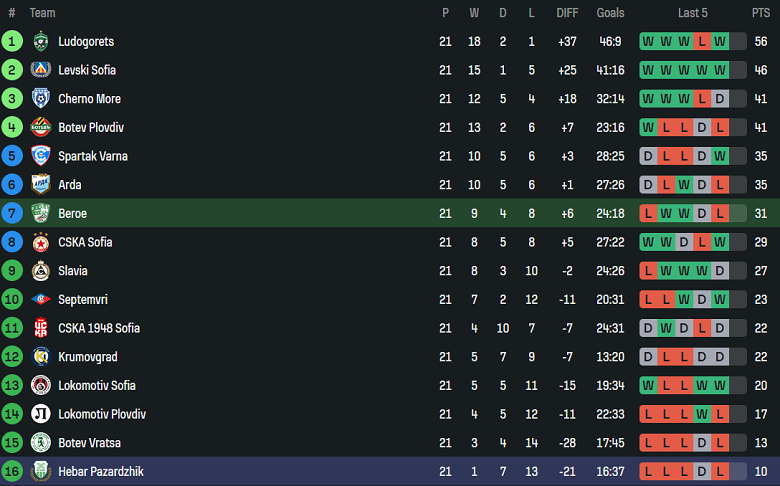Viewport: 780px width, 486px height.
Task: Sort table by PTS column header
Action: coord(760,13)
